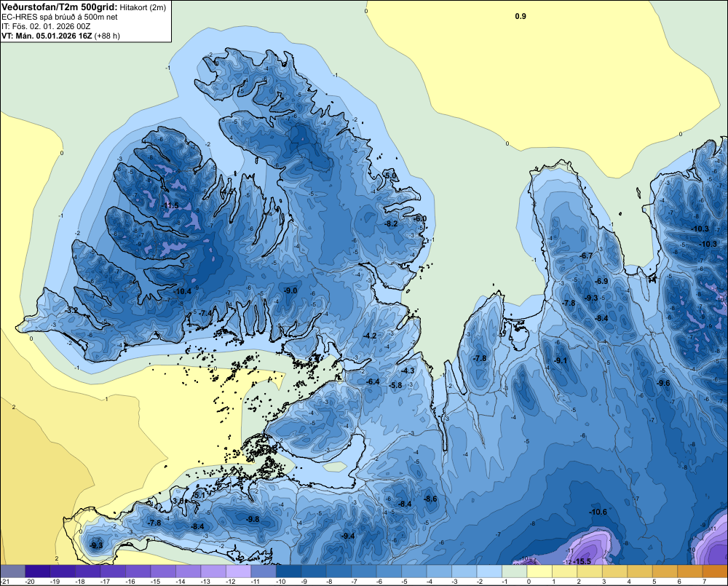The image size is (728, 586).
Task: Click the -5.1 temperature value
Action: pyautogui.click(x=199, y=496)
